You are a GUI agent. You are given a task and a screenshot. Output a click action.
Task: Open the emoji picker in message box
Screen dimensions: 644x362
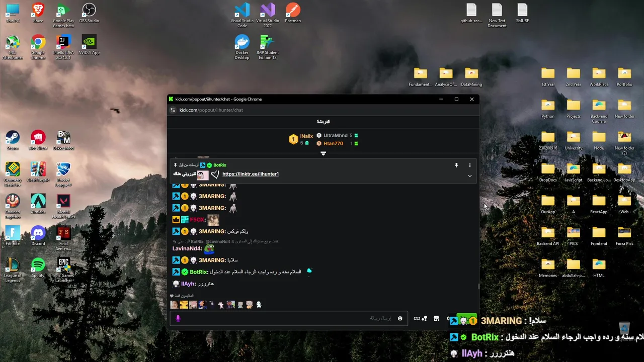(x=400, y=318)
